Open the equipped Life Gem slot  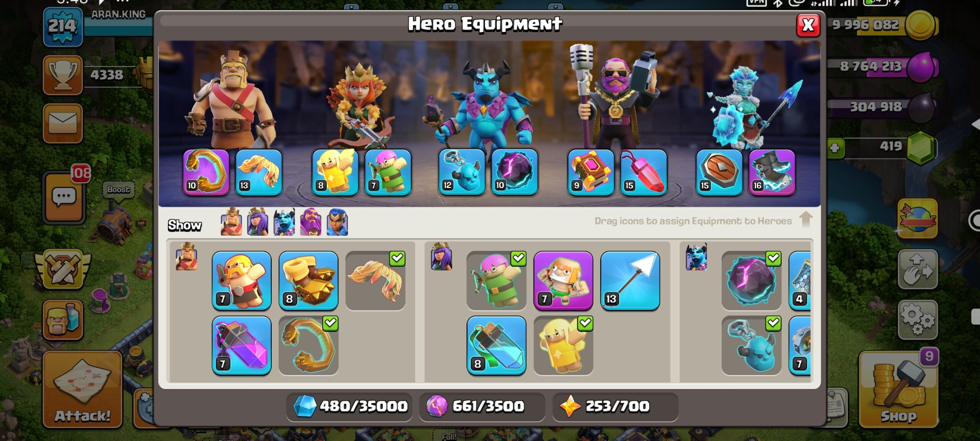coord(644,172)
